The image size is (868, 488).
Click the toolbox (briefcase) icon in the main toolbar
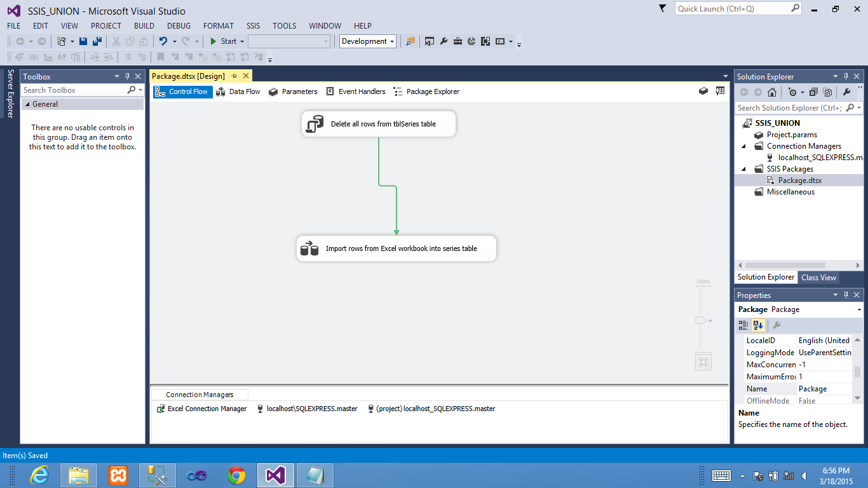458,41
